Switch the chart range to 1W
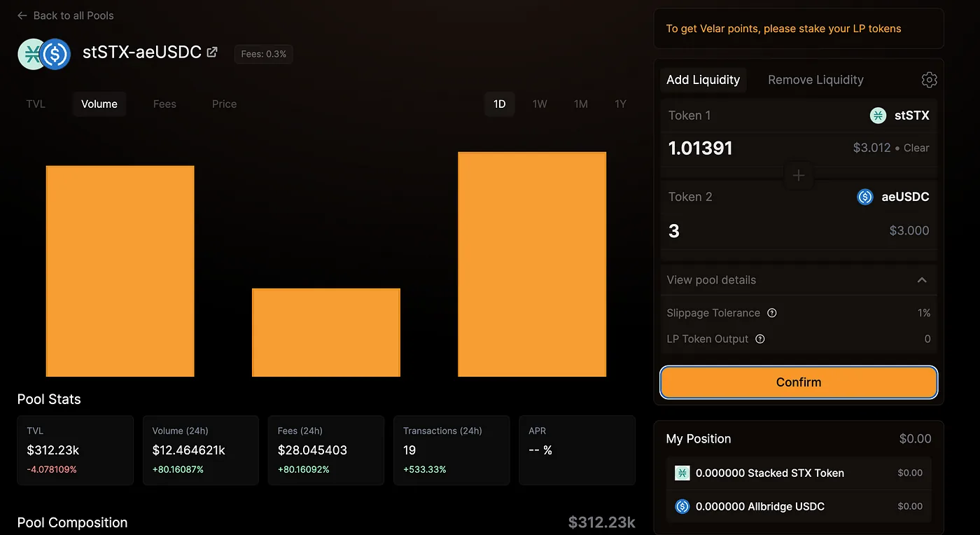 [540, 104]
